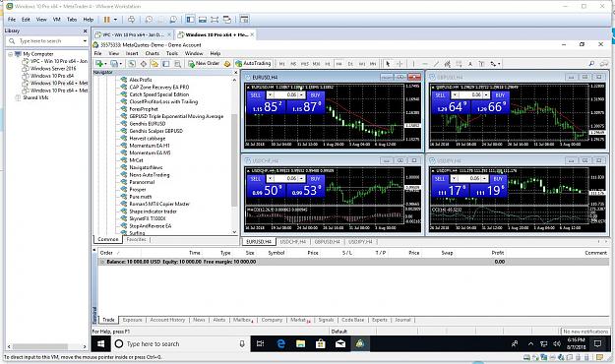The width and height of the screenshot is (615, 364).
Task: Open MetaTrader Charts menu
Action: pyautogui.click(x=153, y=53)
